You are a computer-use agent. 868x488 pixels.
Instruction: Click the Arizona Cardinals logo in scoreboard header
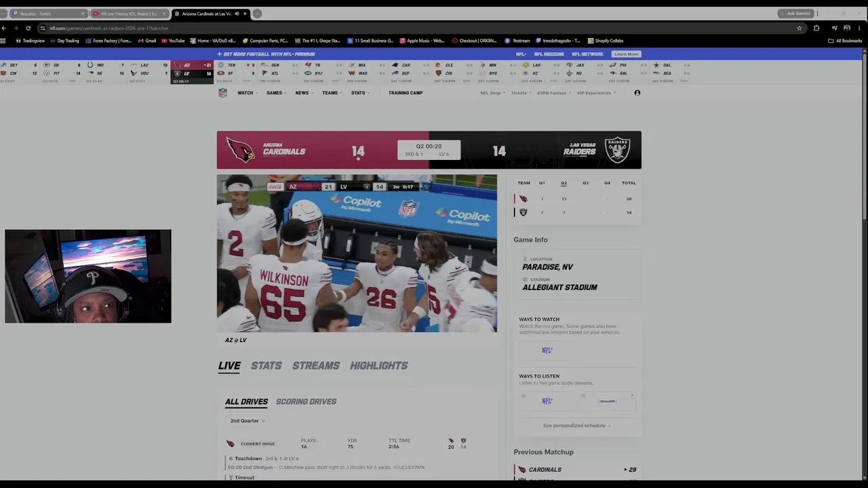tap(240, 150)
